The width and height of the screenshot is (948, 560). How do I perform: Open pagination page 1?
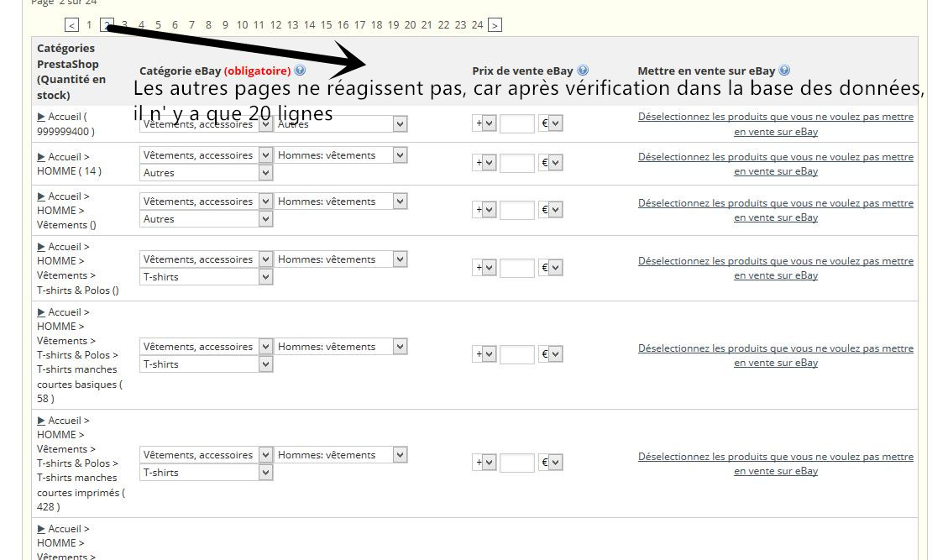[89, 25]
